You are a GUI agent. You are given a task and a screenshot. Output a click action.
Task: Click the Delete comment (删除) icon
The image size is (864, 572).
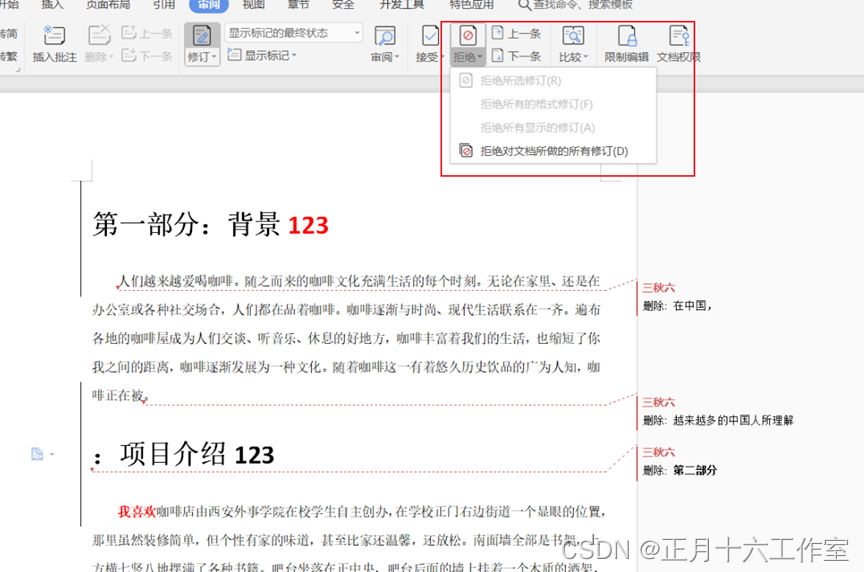pos(99,35)
